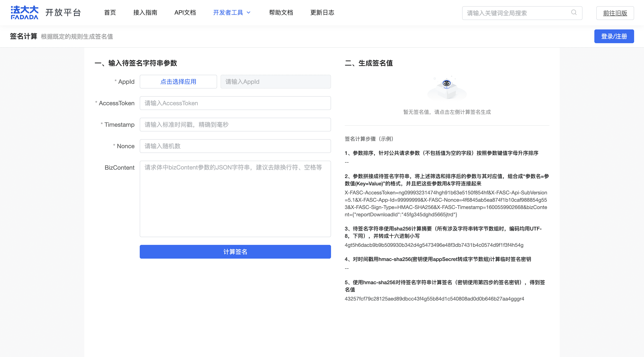Go to 接入指南 navigation item
The height and width of the screenshot is (357, 644).
point(145,12)
